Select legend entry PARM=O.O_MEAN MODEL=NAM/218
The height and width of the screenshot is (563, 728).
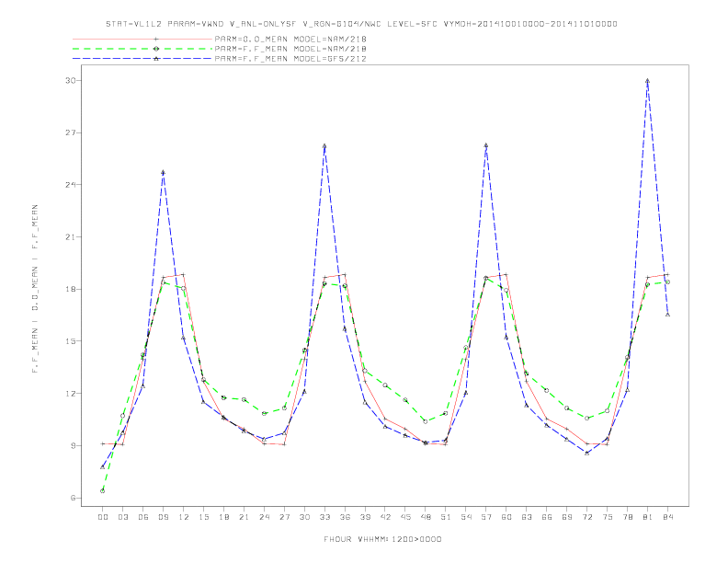(290, 39)
